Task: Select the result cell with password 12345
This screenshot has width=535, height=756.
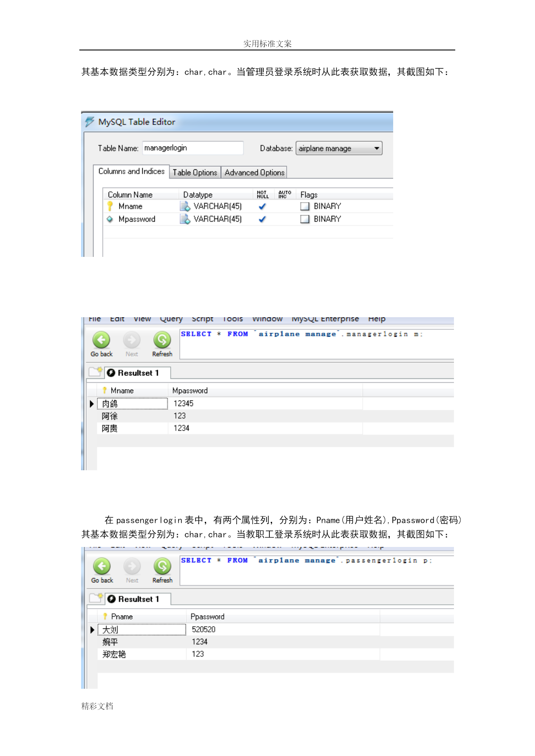Action: tap(265, 403)
